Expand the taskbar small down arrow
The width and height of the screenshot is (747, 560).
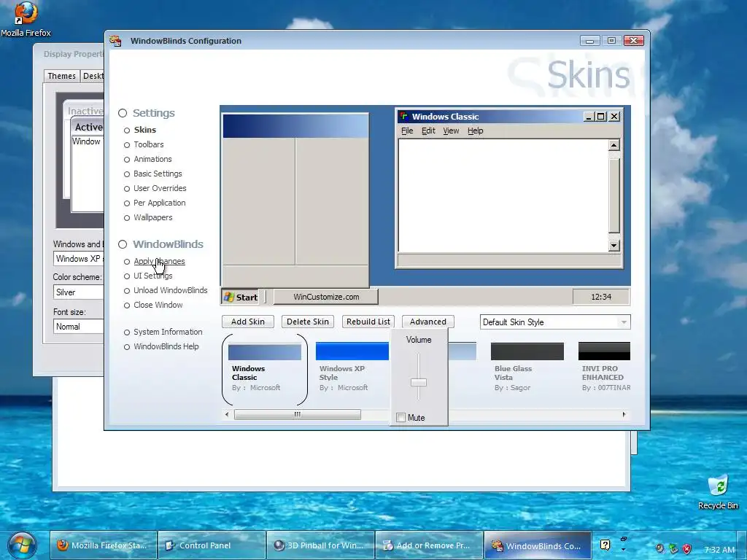pos(623,551)
